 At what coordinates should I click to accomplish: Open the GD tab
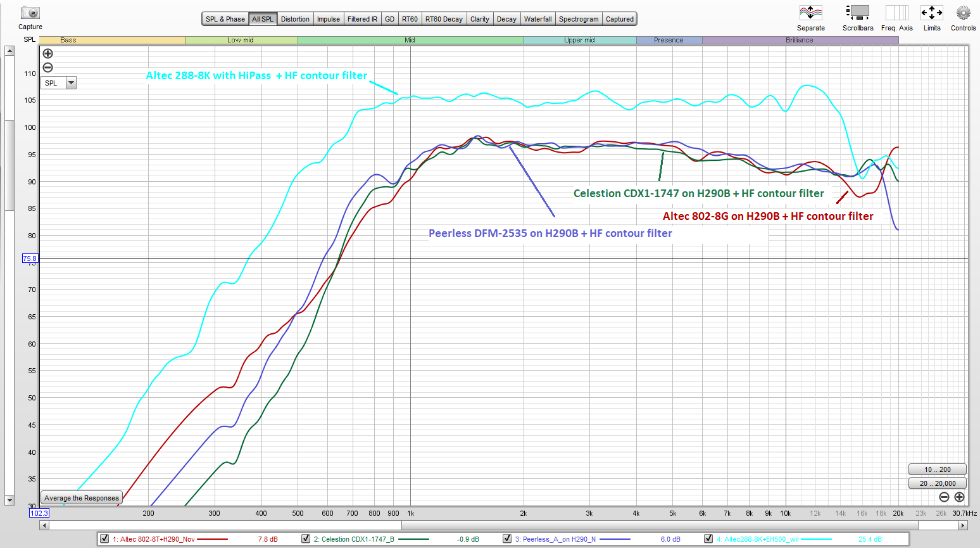click(x=389, y=19)
